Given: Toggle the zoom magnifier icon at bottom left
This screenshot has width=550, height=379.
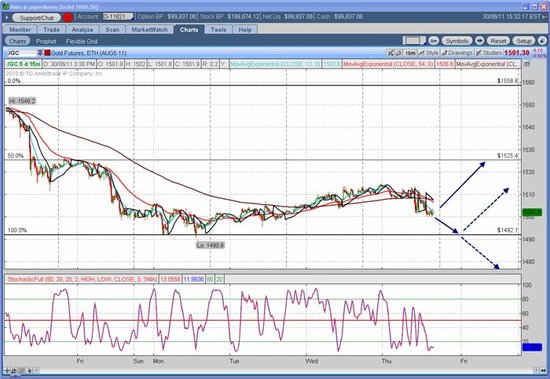Looking at the screenshot, I should 14,370.
